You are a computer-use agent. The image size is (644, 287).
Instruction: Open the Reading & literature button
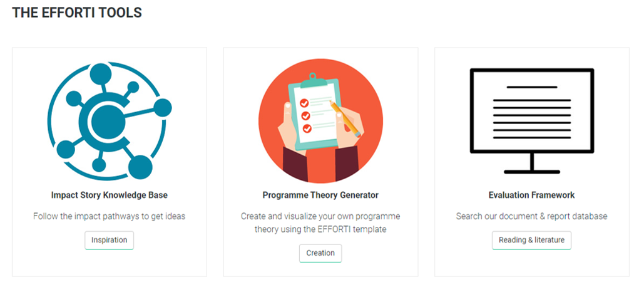(x=531, y=240)
